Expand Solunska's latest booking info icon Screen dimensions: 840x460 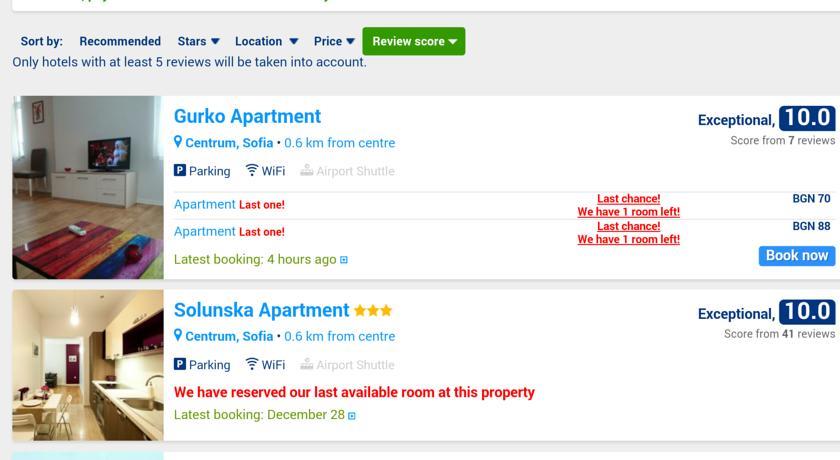pos(352,415)
